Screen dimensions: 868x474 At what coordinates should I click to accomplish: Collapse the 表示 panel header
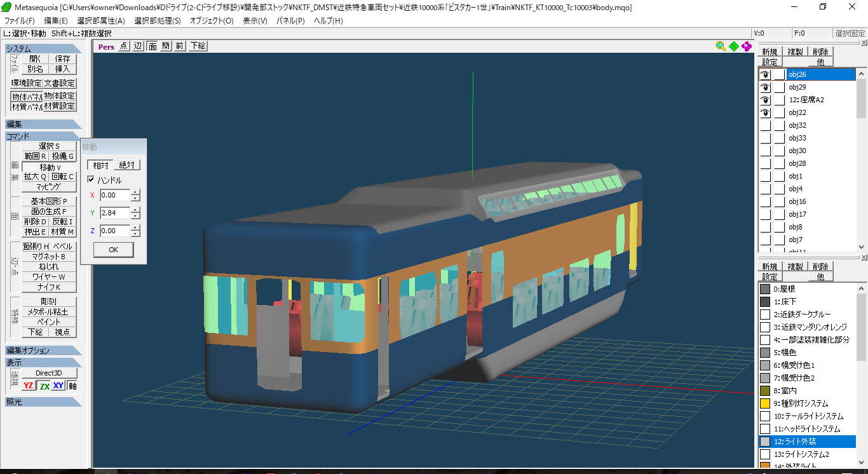(x=43, y=362)
